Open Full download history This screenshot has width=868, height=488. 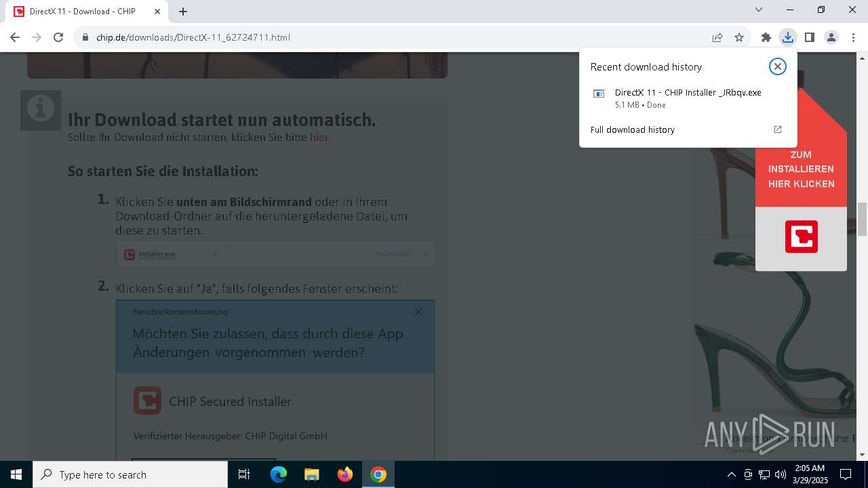(x=633, y=129)
